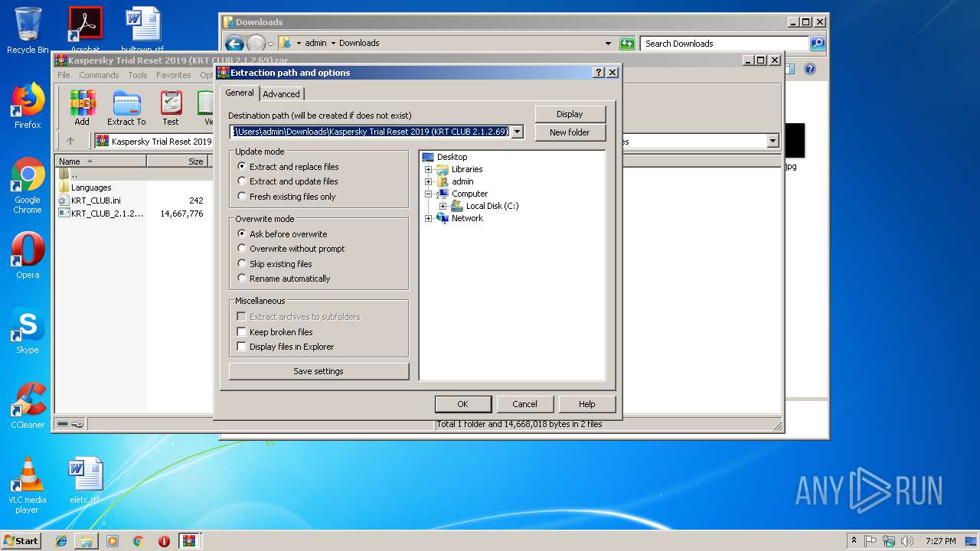Switch to Advanced tab
The image size is (980, 551).
282,94
